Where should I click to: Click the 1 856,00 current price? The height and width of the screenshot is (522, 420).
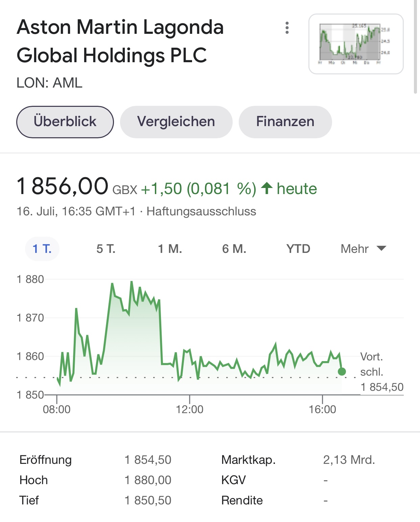click(x=63, y=186)
